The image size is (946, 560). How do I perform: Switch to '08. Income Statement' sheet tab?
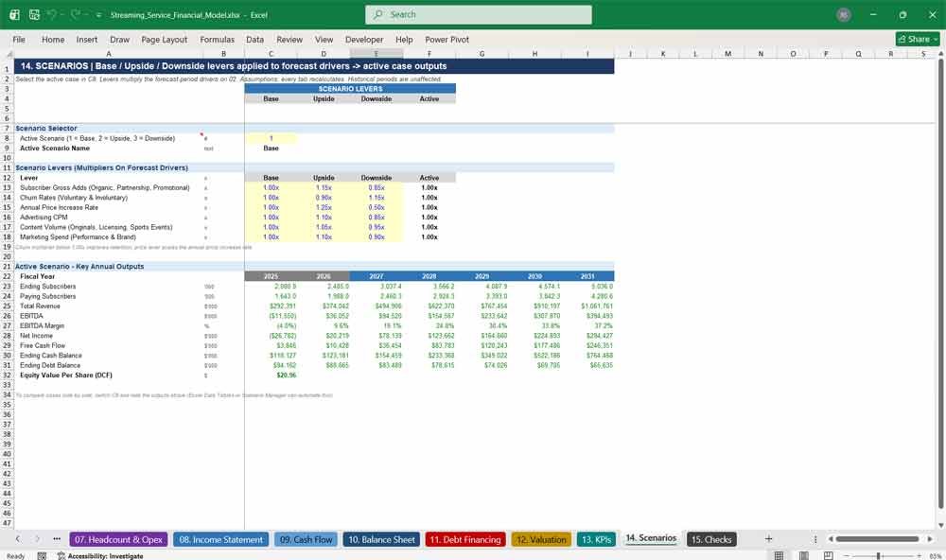tap(220, 539)
